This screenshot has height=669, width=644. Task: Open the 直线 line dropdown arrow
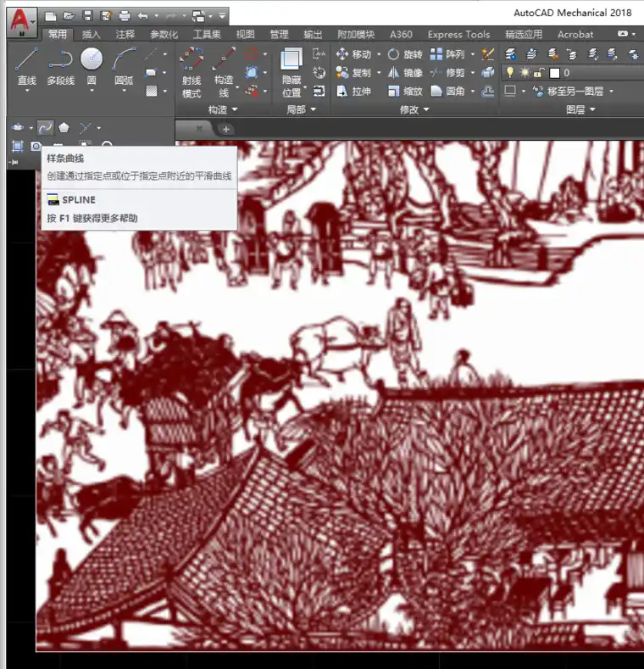[x=27, y=91]
